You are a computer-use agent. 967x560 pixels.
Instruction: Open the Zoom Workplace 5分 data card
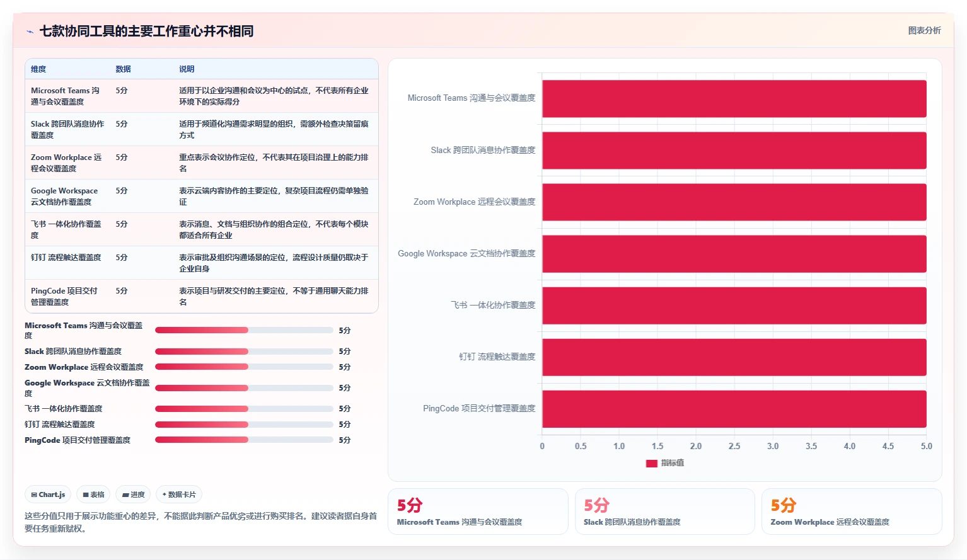click(852, 511)
